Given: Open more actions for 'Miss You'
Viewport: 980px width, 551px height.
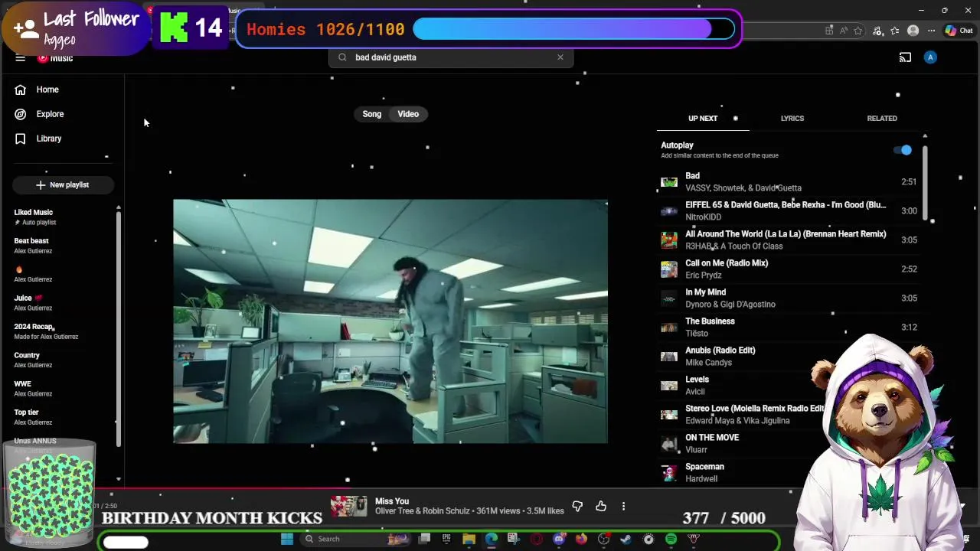Looking at the screenshot, I should coord(623,507).
